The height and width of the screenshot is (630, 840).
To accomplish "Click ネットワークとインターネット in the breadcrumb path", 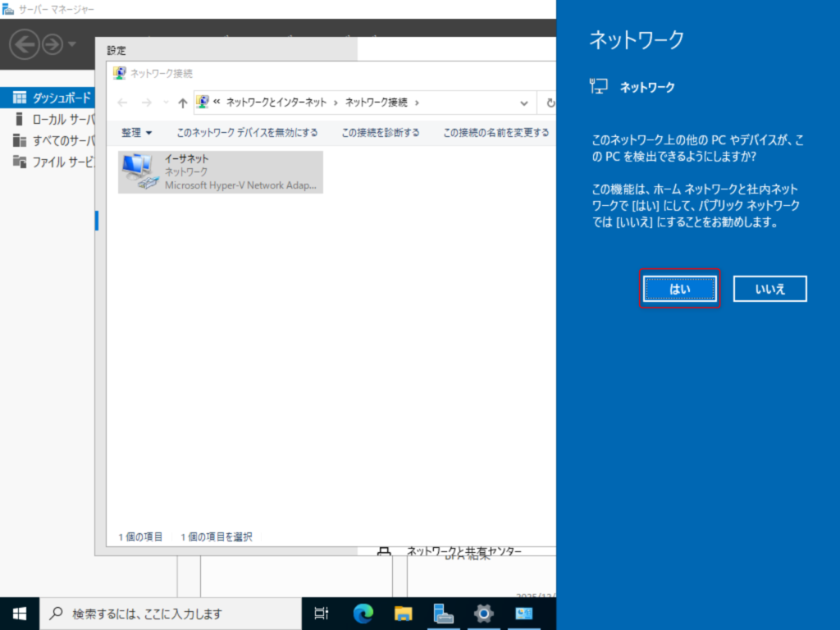I will [x=276, y=103].
